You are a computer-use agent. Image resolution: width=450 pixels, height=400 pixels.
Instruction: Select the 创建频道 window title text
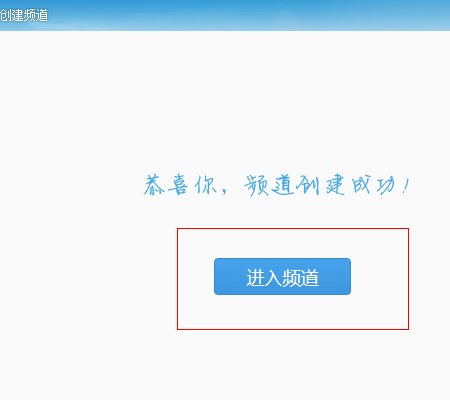[x=24, y=15]
